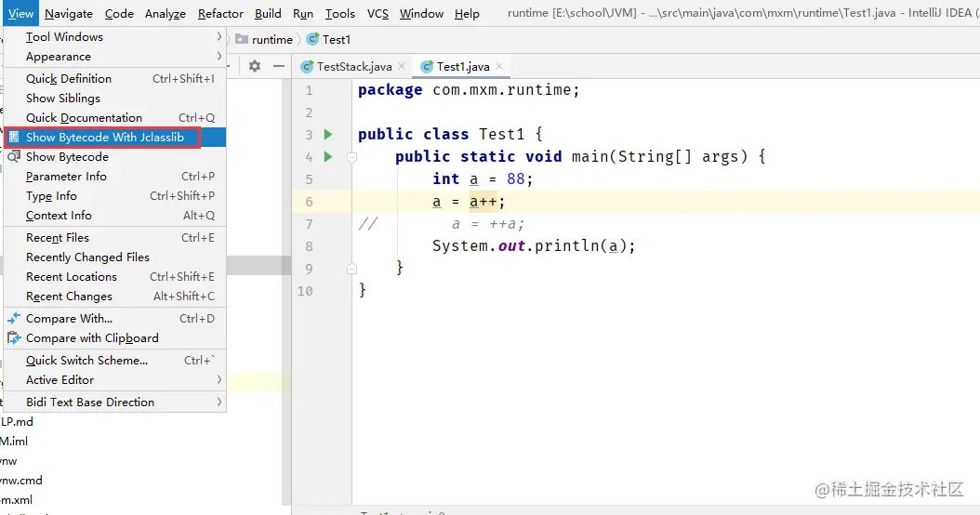980x515 pixels.
Task: Collapse fold marker at line 9
Action: pos(351,269)
